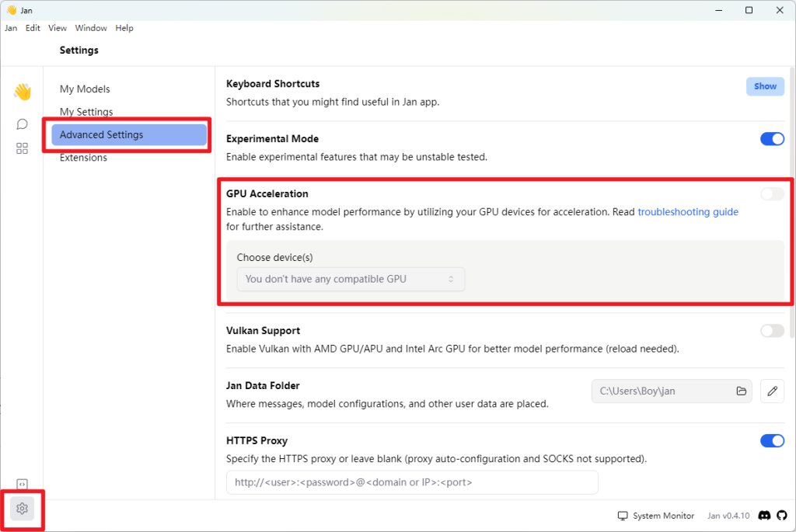Open the Discord icon in status bar
This screenshot has width=796, height=532.
tap(764, 516)
